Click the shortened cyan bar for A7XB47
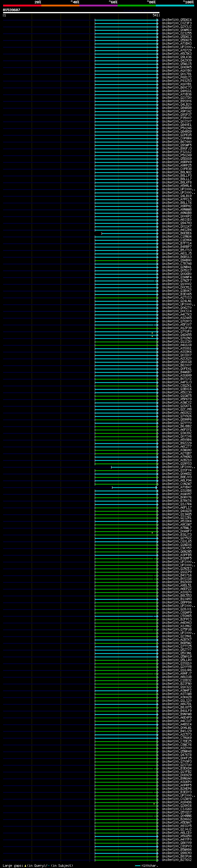The height and width of the screenshot is (868, 197). [x=135, y=487]
